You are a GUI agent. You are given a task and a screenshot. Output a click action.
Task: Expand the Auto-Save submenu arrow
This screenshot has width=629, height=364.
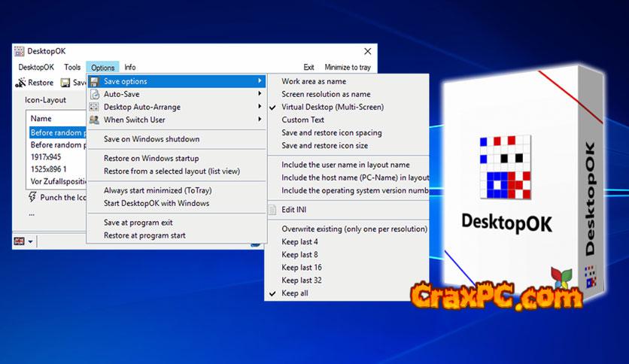[x=260, y=94]
